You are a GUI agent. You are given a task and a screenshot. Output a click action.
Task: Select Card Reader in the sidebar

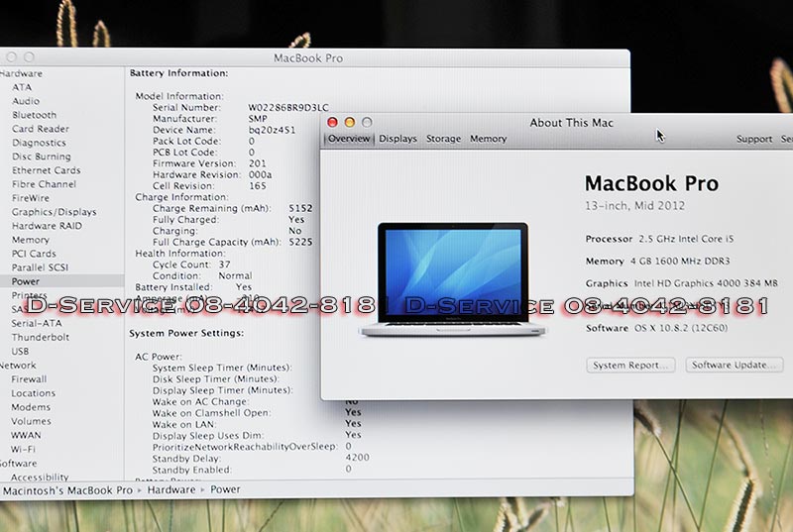41,129
